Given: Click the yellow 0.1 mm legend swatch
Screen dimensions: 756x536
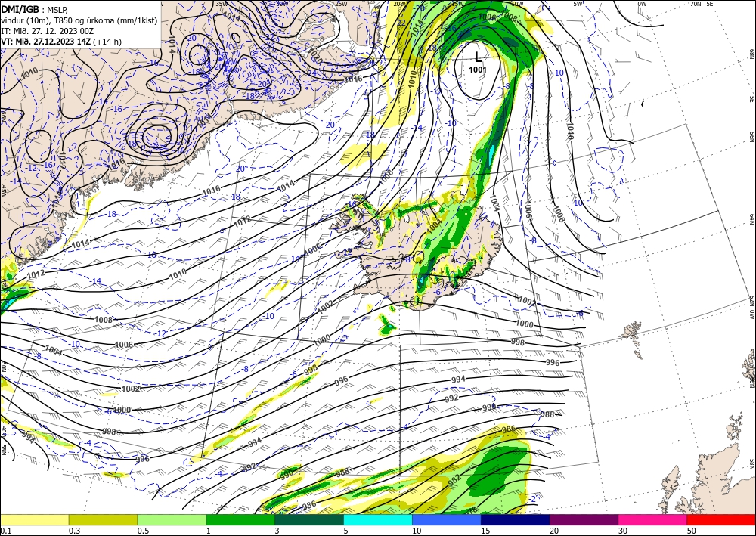Looking at the screenshot, I should (34, 520).
